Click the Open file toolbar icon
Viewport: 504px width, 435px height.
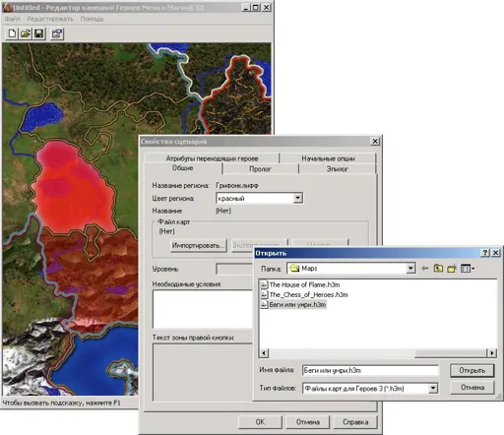26,33
